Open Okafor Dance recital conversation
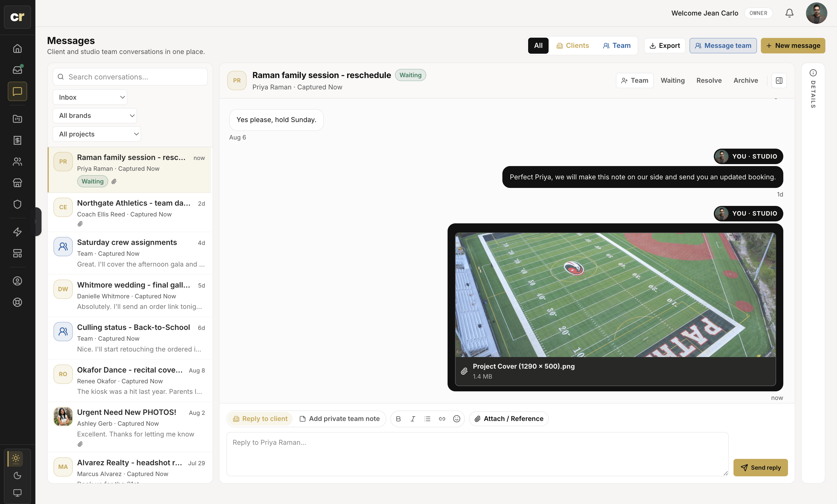The image size is (837, 504). click(129, 381)
